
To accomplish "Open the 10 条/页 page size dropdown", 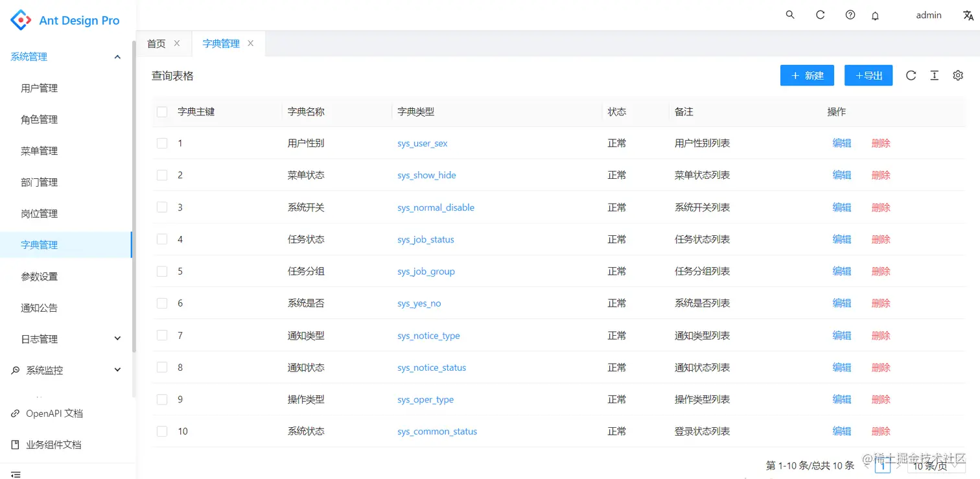I will pos(937,465).
